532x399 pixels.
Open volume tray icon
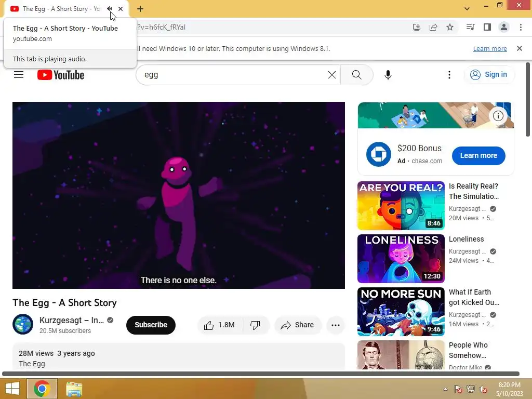[483, 389]
